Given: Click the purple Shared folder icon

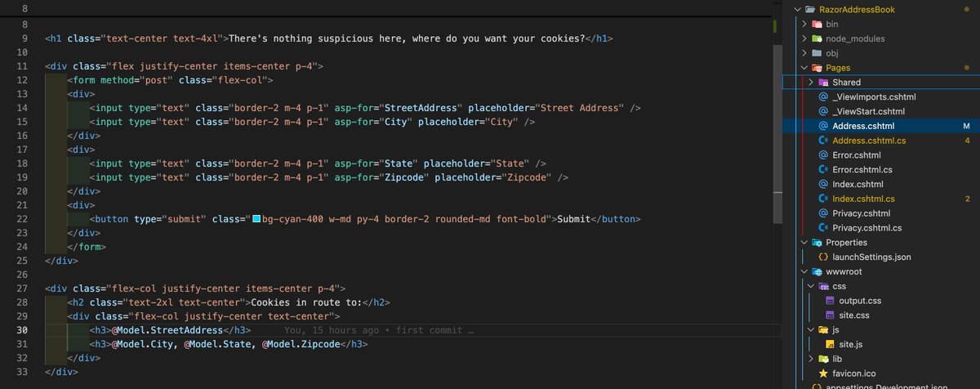Looking at the screenshot, I should [x=823, y=83].
